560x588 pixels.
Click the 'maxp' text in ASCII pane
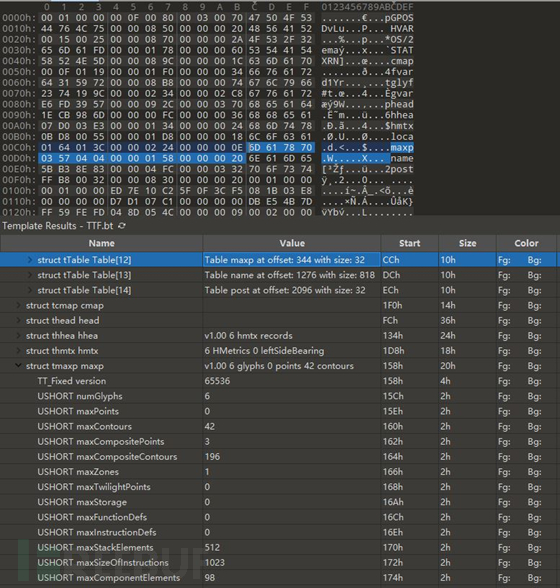[402, 148]
